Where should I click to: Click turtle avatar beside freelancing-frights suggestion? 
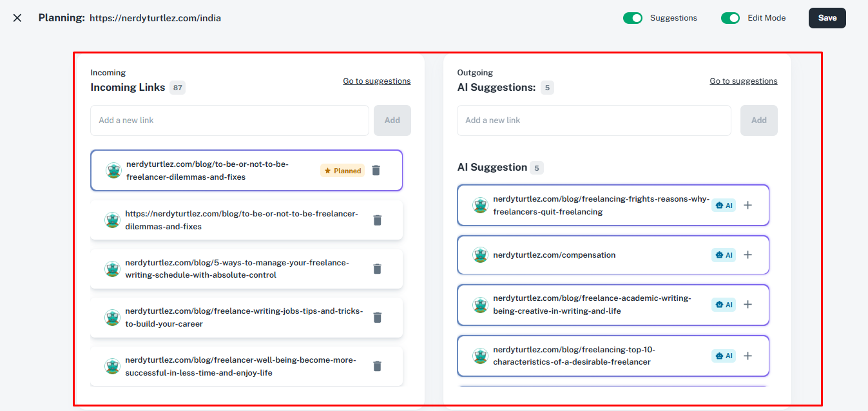tap(480, 205)
